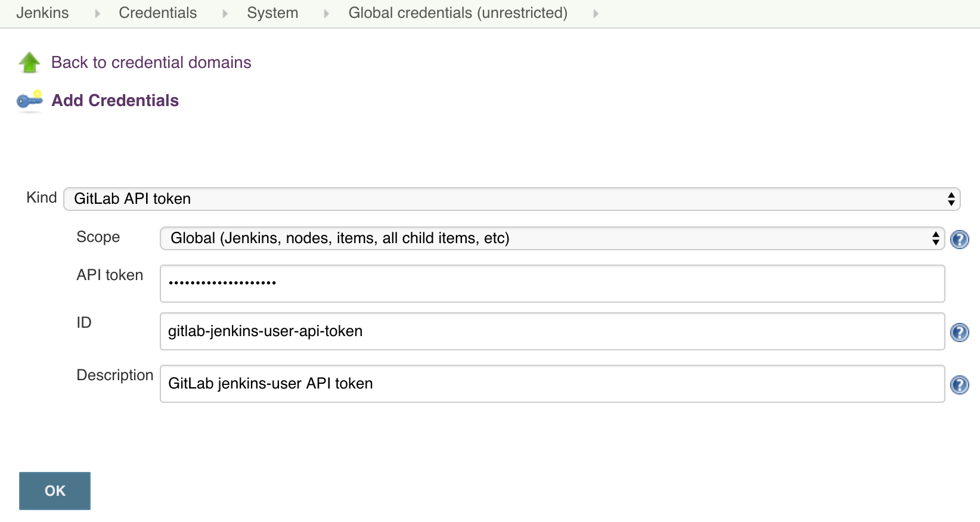Click the API token label
The width and height of the screenshot is (980, 522).
click(x=110, y=275)
